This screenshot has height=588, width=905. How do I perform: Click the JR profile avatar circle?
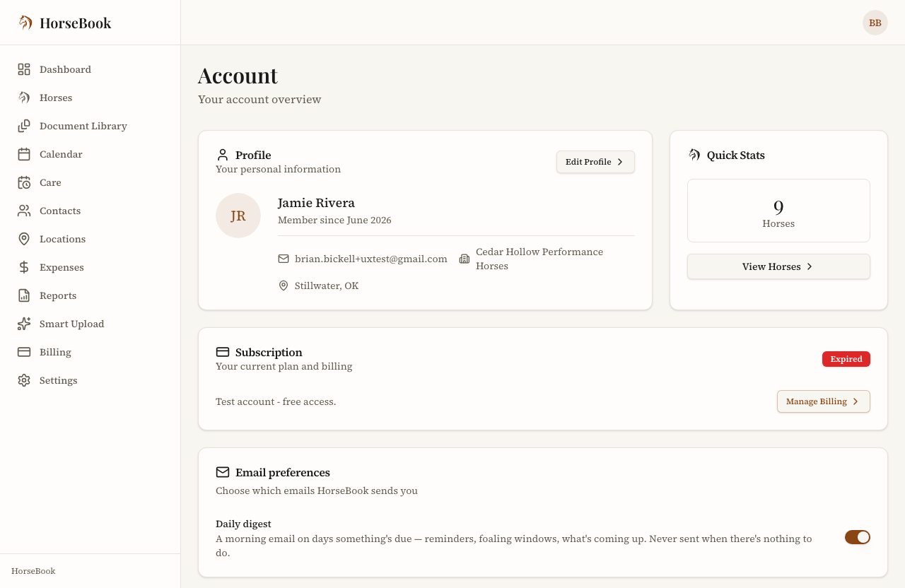pyautogui.click(x=238, y=216)
